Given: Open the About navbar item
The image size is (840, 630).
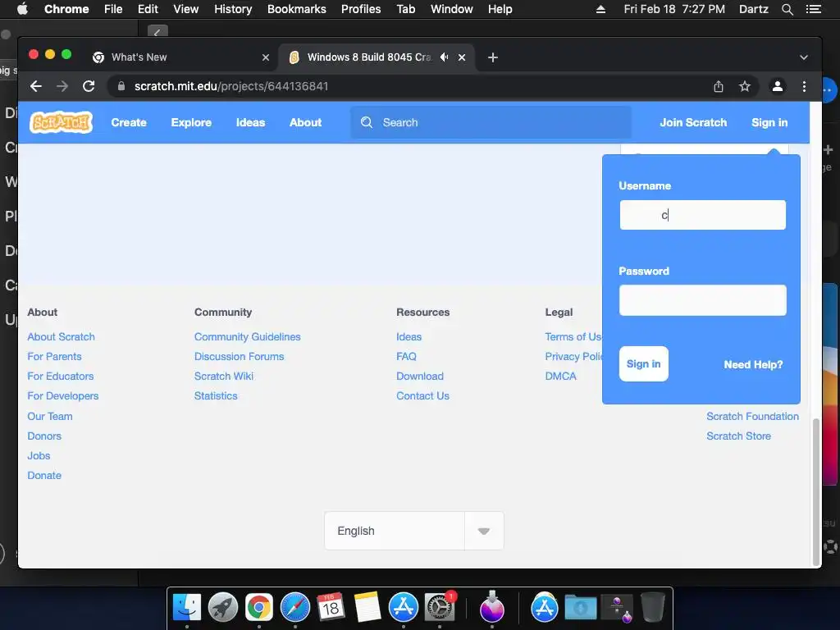Looking at the screenshot, I should click(x=305, y=122).
